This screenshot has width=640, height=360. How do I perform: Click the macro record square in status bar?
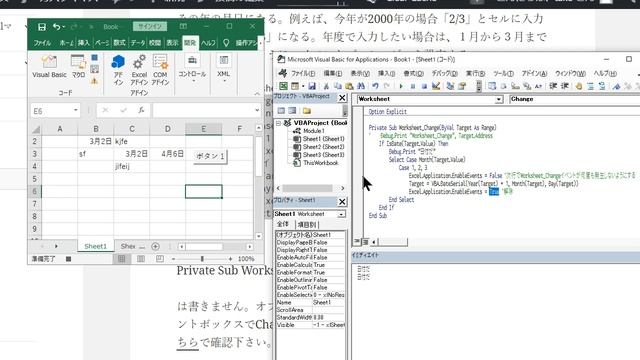tap(69, 259)
